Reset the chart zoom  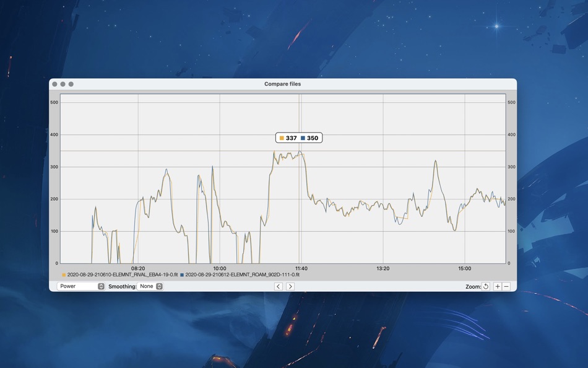(x=486, y=286)
